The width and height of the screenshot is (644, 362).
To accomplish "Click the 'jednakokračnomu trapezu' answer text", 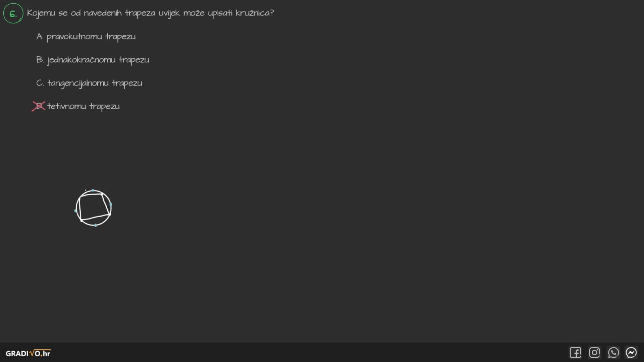I will (98, 60).
